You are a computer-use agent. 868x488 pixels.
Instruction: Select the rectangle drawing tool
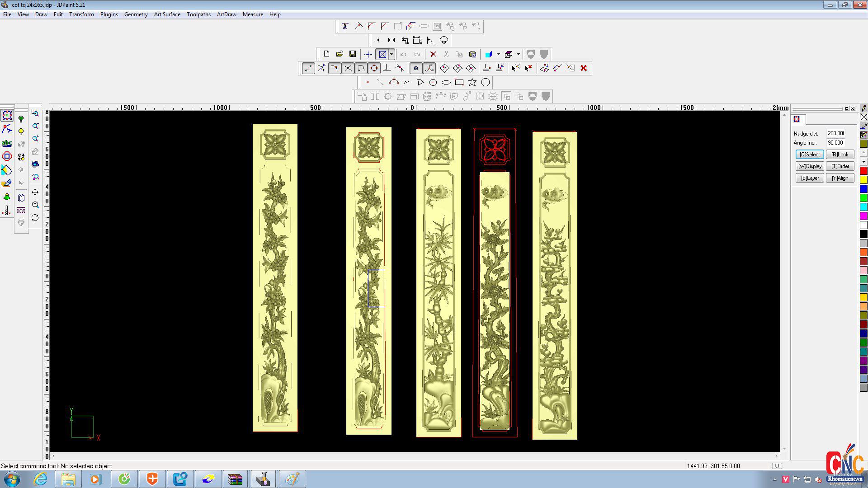coord(459,82)
